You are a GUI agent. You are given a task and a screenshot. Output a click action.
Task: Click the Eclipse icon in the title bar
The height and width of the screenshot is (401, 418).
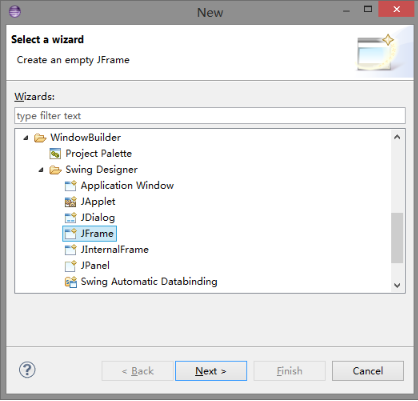15,12
